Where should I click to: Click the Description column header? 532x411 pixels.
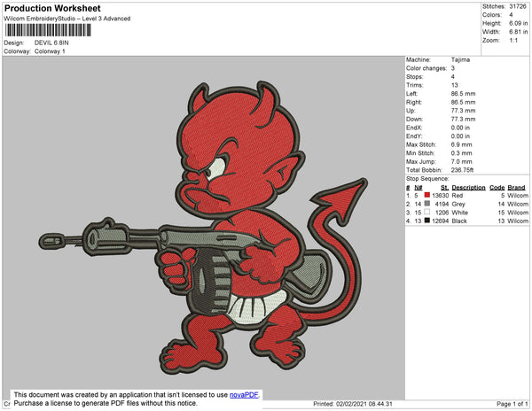(x=468, y=188)
